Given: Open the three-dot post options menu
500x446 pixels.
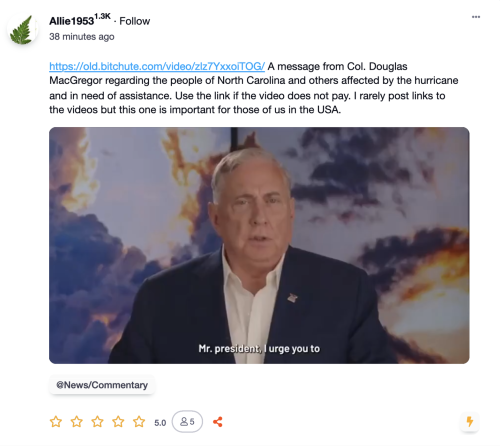Looking at the screenshot, I should 476,17.
